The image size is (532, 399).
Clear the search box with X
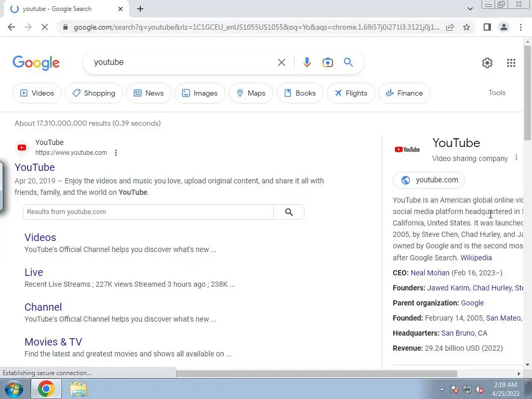(281, 62)
